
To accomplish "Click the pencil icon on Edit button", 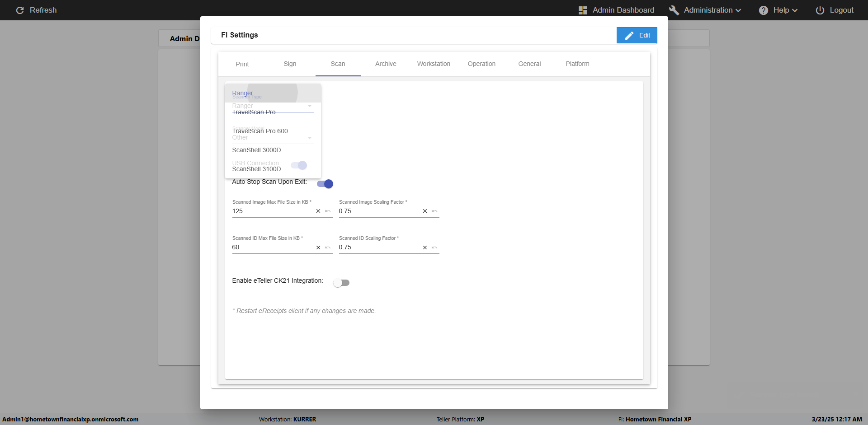I will pos(629,35).
